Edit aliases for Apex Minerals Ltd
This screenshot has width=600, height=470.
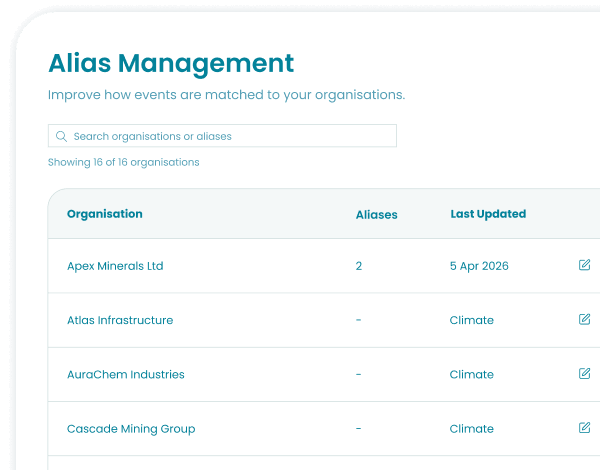point(584,265)
